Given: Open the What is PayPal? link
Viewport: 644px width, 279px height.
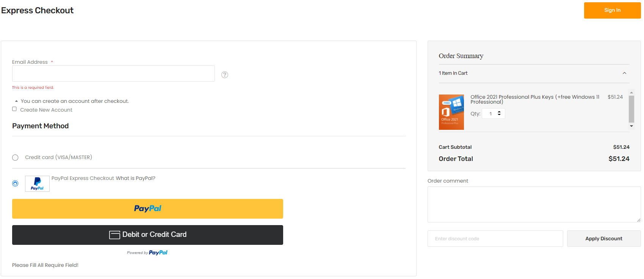Looking at the screenshot, I should click(135, 178).
